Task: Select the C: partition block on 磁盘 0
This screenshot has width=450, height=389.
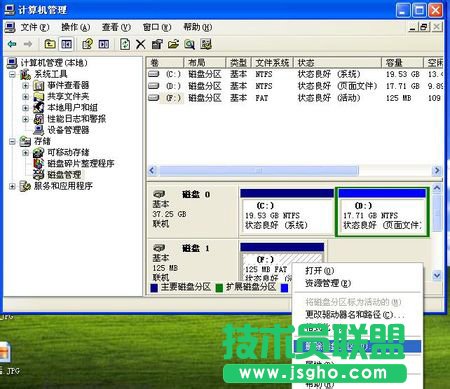Action: point(287,212)
